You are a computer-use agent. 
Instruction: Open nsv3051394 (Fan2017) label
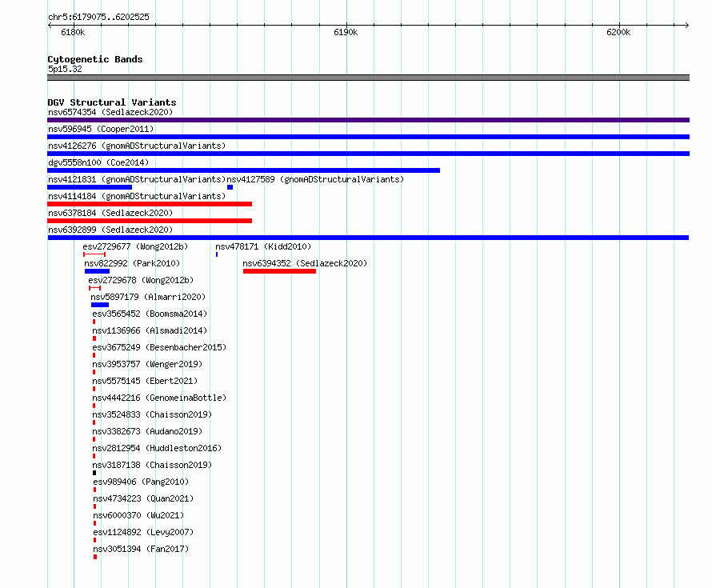[141, 549]
